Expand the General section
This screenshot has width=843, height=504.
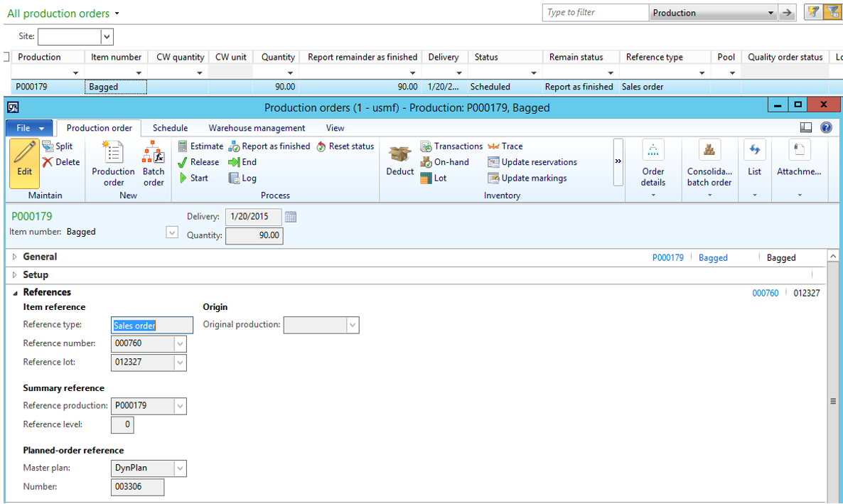pyautogui.click(x=15, y=257)
